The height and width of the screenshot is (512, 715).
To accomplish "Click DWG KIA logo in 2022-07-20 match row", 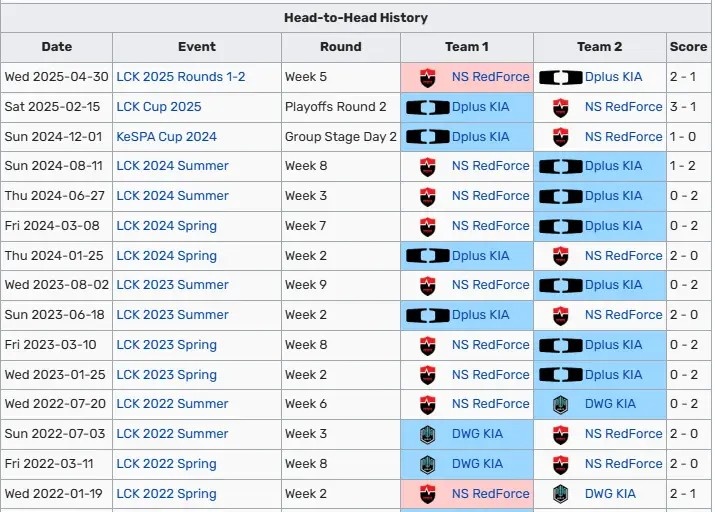I will point(561,404).
